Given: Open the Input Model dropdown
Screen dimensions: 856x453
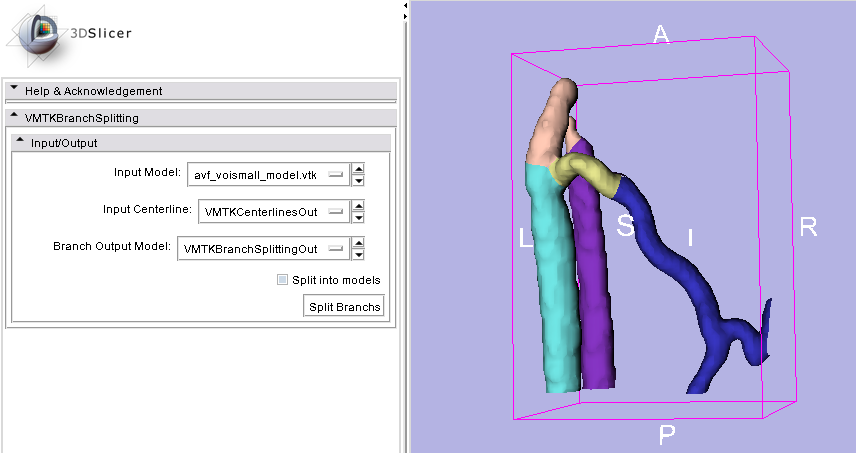Looking at the screenshot, I should tap(268, 175).
